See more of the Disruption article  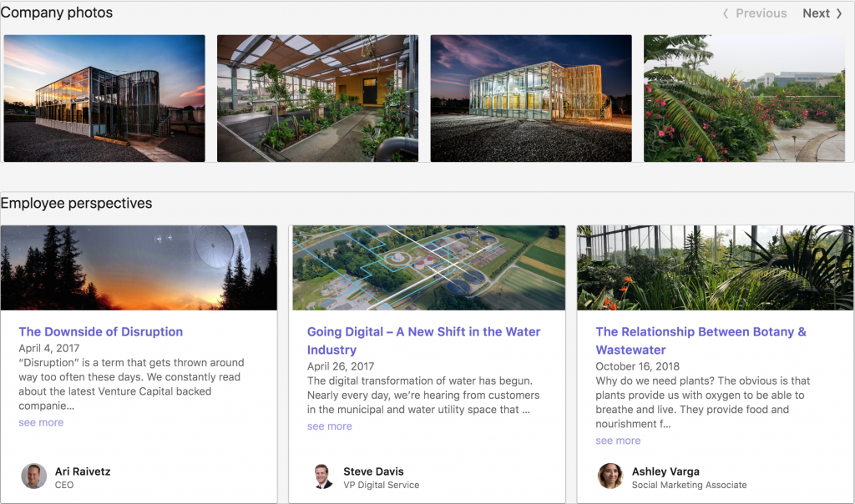(41, 422)
